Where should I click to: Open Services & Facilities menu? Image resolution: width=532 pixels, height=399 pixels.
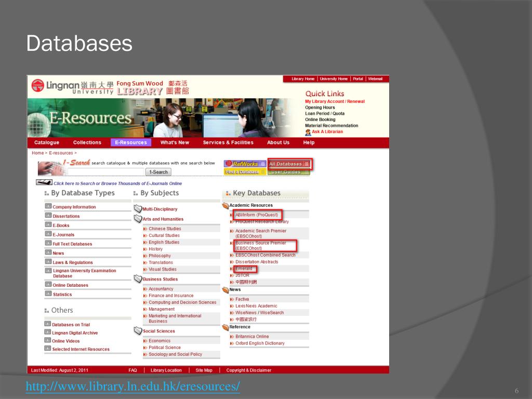228,142
